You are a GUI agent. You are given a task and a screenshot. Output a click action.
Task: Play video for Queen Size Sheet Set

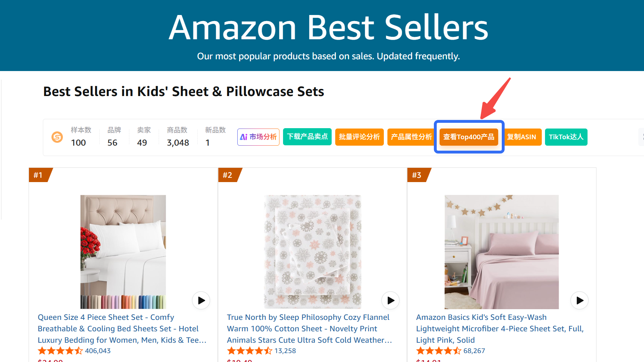tap(201, 301)
